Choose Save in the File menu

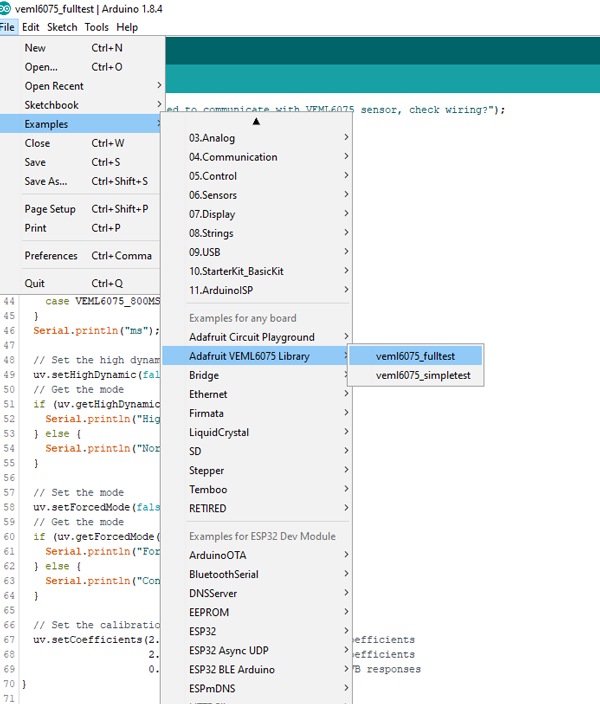click(80, 162)
